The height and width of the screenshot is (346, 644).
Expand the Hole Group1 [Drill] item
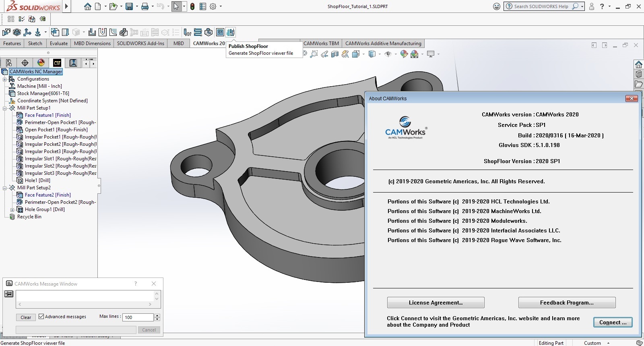point(12,210)
